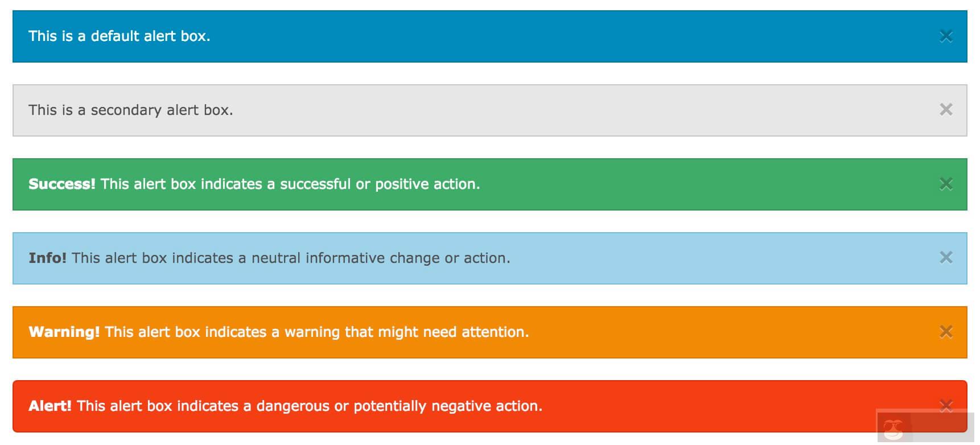Dismiss the light blue Info alert
The image size is (980, 445).
[946, 258]
